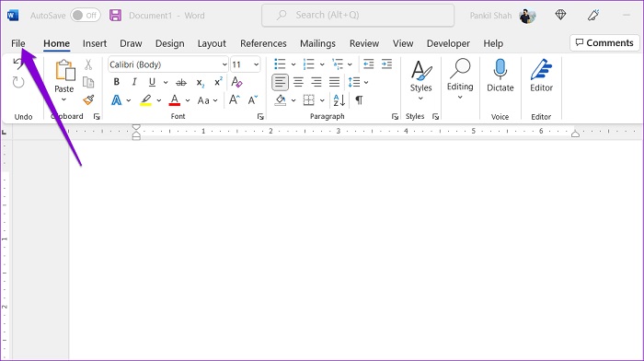Open the Comments button
Screen dimensions: 644x361
tap(604, 42)
